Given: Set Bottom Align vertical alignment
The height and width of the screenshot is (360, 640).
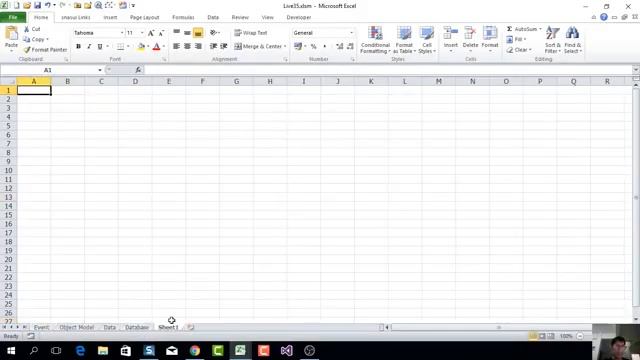Looking at the screenshot, I should pyautogui.click(x=198, y=32).
